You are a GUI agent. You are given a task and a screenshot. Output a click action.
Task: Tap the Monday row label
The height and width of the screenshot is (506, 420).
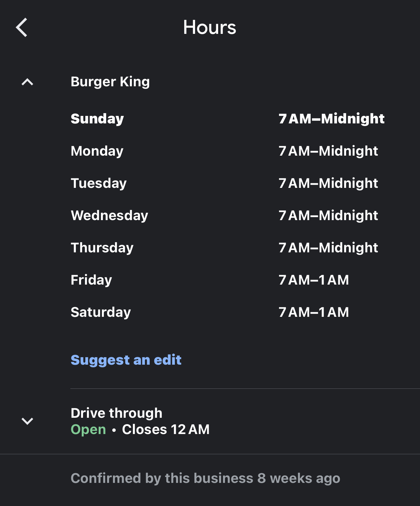pyautogui.click(x=97, y=151)
